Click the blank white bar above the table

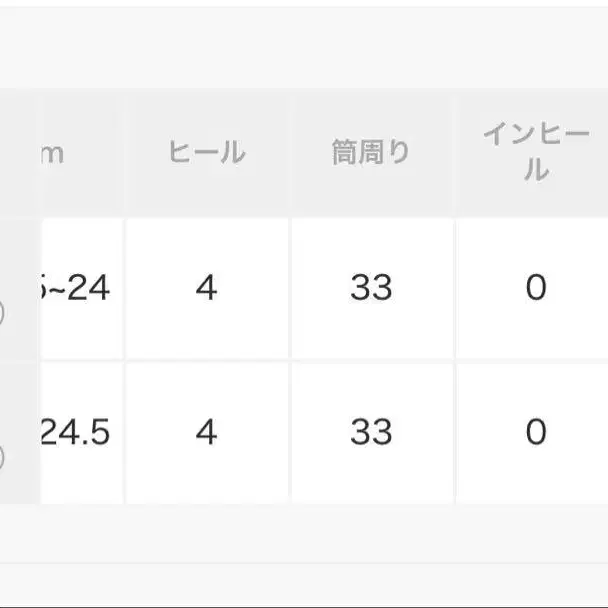304,45
